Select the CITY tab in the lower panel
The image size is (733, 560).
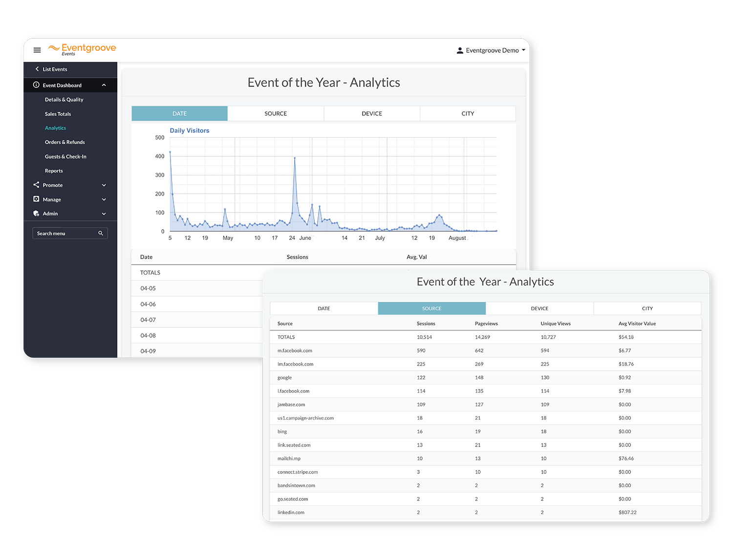(x=647, y=308)
